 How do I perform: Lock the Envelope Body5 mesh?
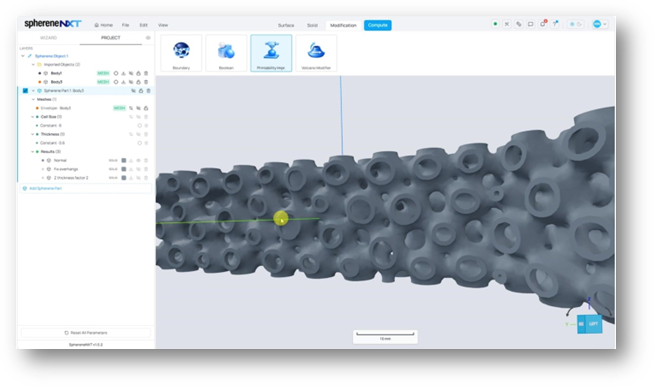pos(146,108)
